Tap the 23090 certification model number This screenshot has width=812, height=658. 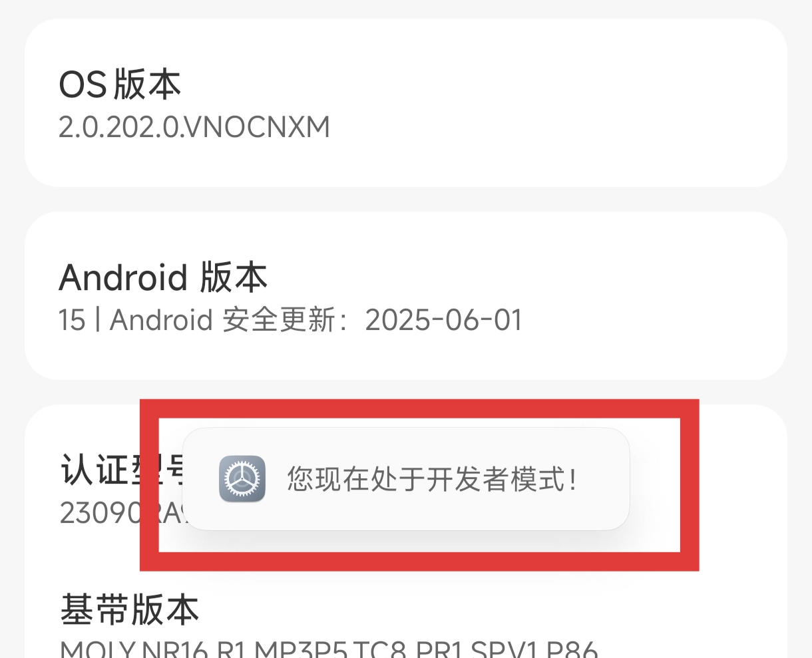click(100, 513)
